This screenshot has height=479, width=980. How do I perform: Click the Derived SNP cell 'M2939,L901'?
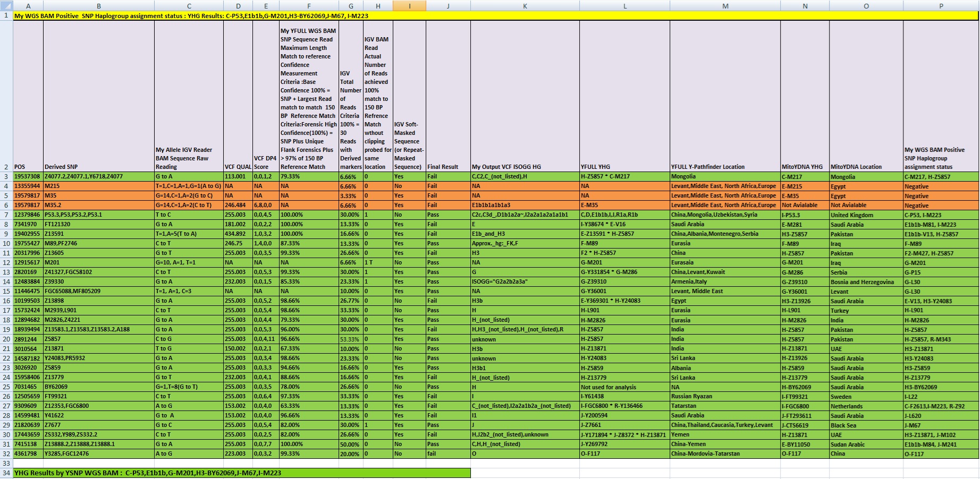point(99,310)
